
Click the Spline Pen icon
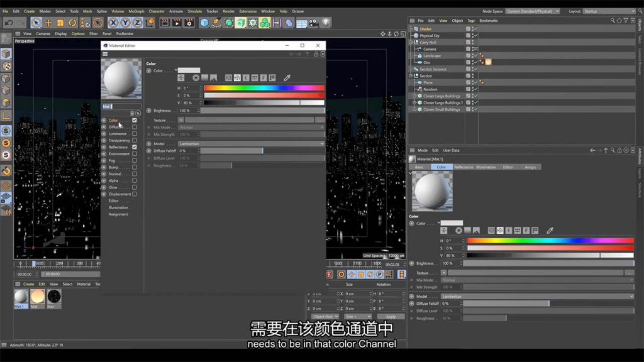pos(216,23)
